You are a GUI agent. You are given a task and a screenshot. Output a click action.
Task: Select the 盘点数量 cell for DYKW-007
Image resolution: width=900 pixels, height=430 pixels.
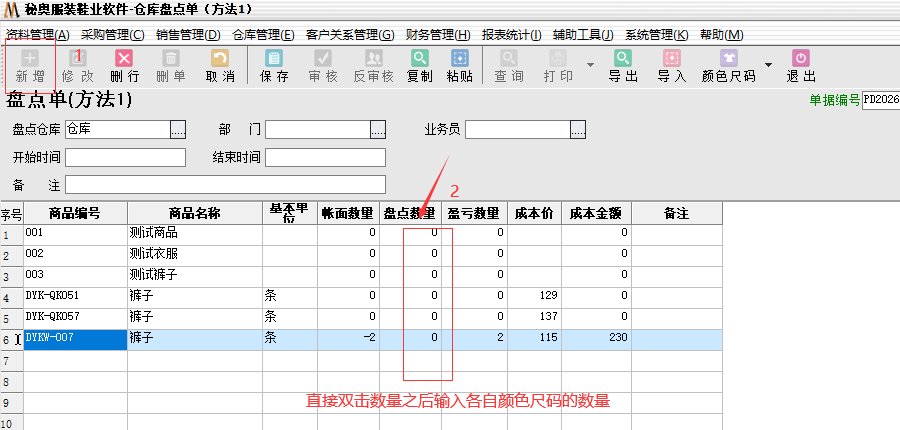pyautogui.click(x=410, y=339)
